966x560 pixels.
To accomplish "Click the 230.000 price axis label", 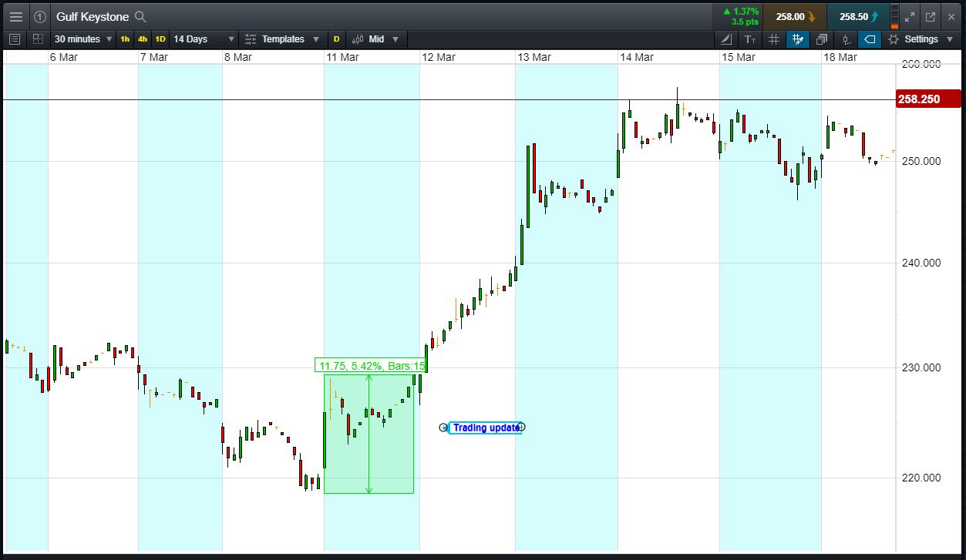I will pyautogui.click(x=921, y=367).
